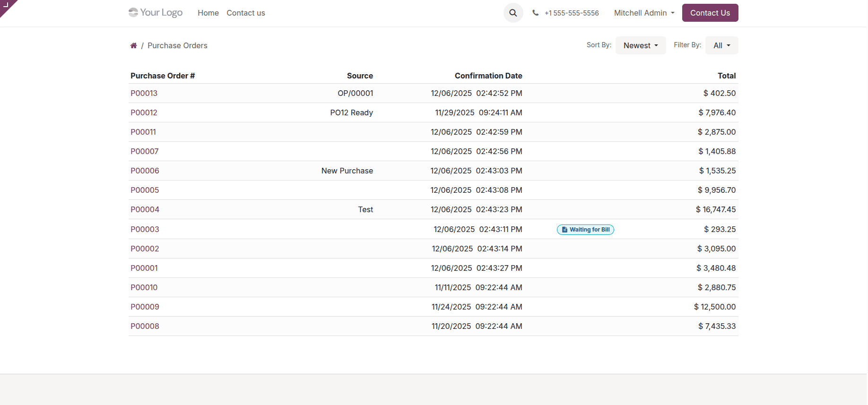The image size is (868, 405).
Task: Click the 12/06/2025 02:43:11 PM date
Action: [478, 229]
